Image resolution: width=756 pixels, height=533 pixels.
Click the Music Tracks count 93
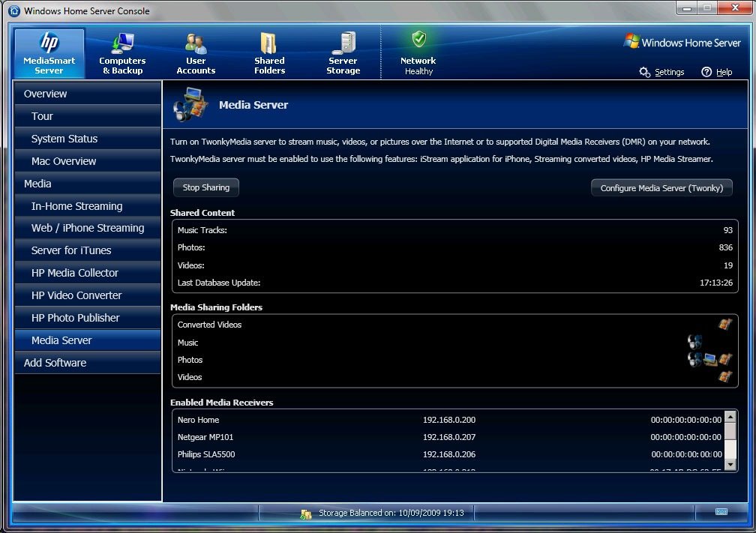click(x=728, y=230)
